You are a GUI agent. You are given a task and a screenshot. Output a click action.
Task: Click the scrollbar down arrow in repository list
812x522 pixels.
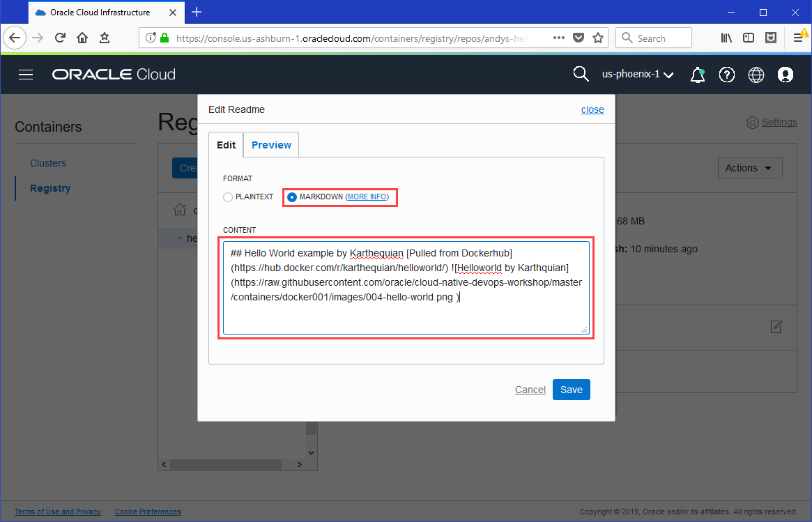coord(312,452)
